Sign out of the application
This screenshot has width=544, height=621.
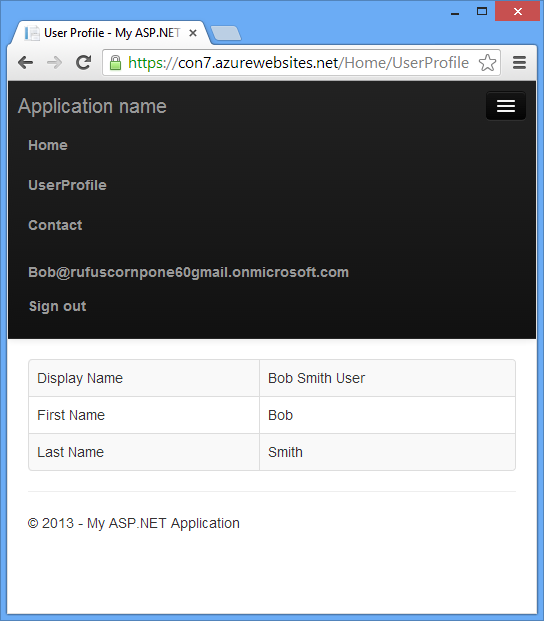tap(57, 306)
